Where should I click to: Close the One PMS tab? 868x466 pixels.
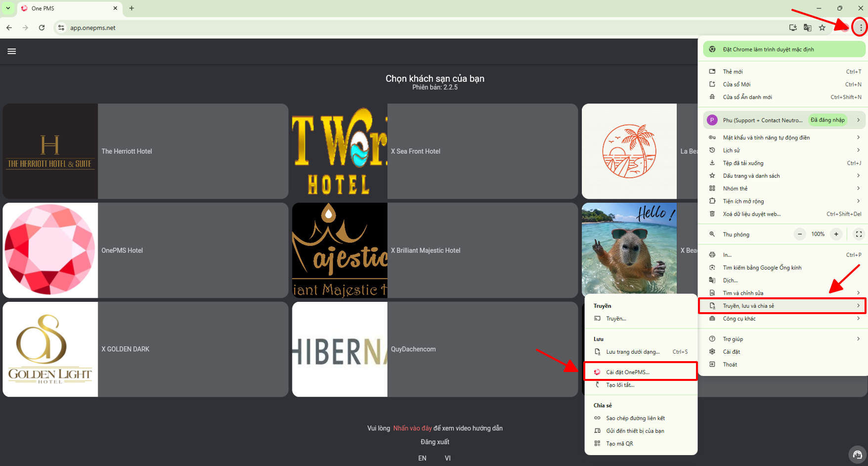tap(115, 8)
